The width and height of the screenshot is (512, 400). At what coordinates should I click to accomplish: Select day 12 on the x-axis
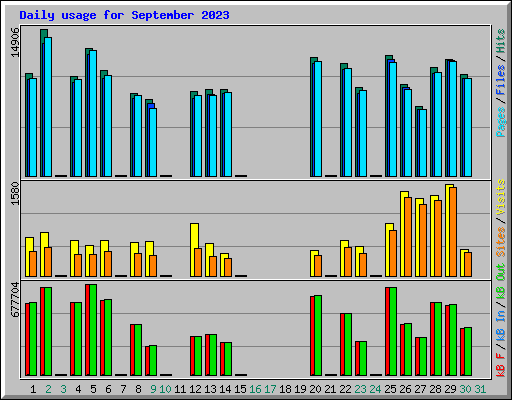click(195, 389)
